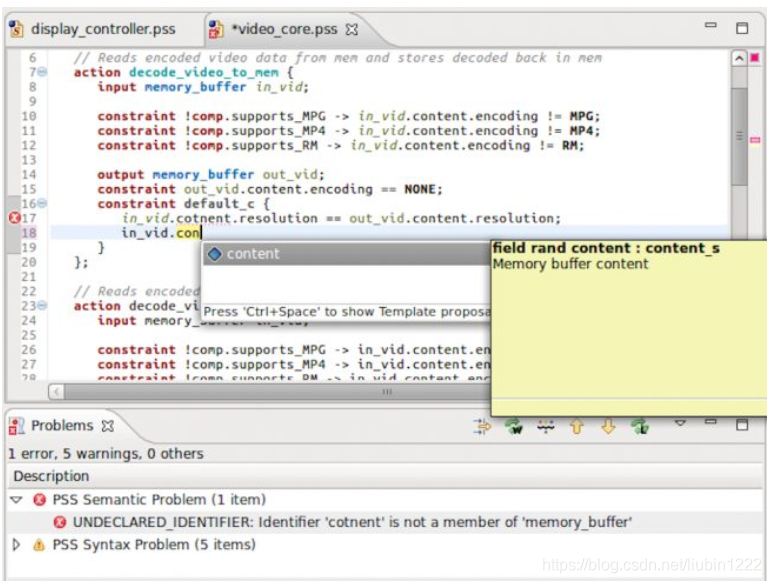Click the video_core.pss file icon
This screenshot has height=583, width=771.
click(x=215, y=29)
